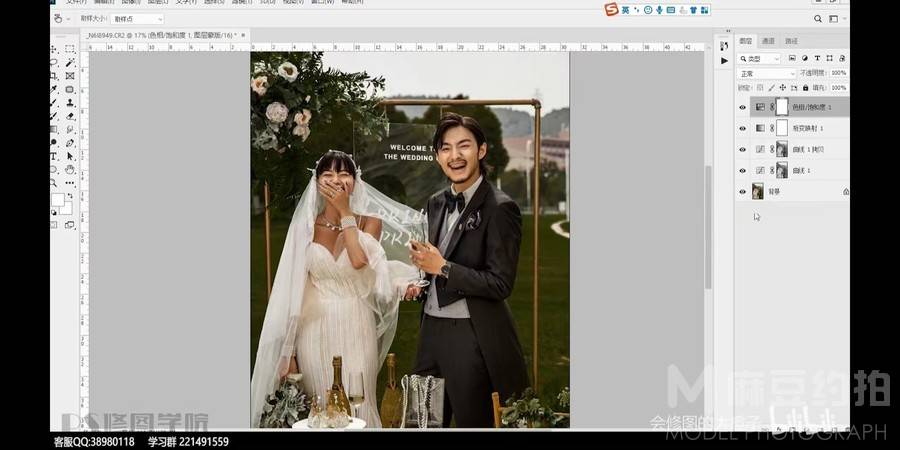Open the Eyedropper tool preset picker

(62, 19)
